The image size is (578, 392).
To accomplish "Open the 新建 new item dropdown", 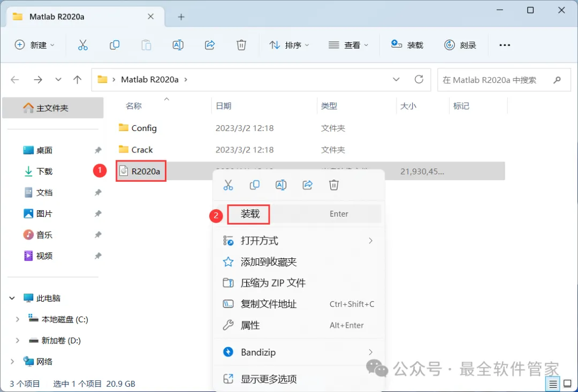I will coord(34,45).
